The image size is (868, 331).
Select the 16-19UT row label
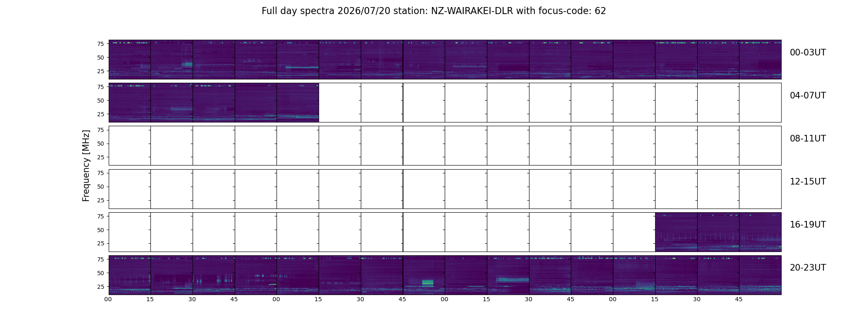[x=808, y=225]
